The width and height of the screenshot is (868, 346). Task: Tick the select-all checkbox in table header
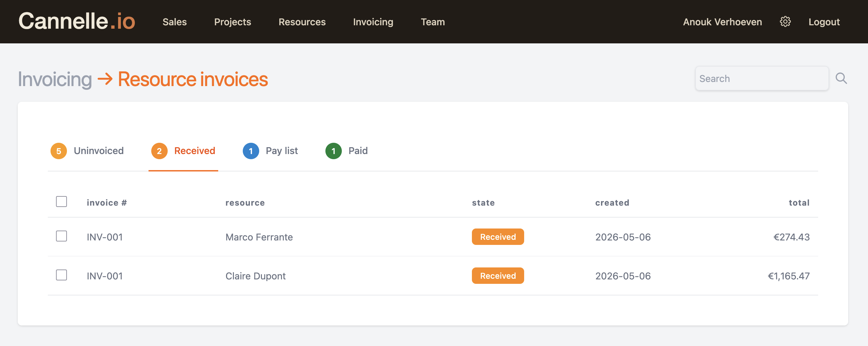pos(61,202)
